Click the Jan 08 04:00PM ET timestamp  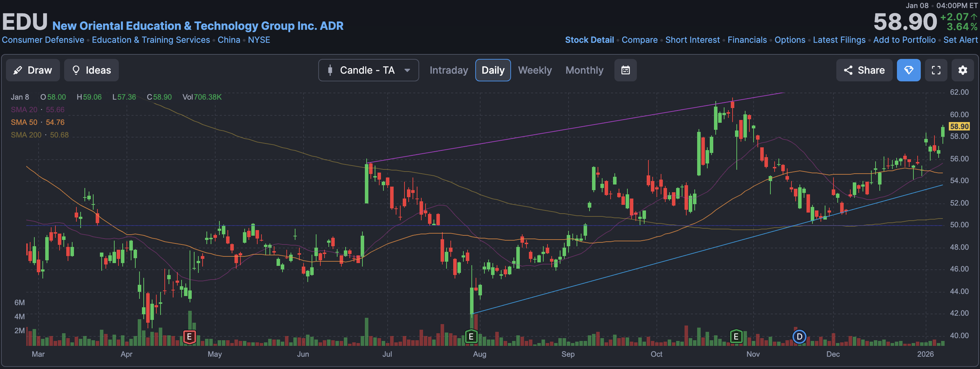941,5
